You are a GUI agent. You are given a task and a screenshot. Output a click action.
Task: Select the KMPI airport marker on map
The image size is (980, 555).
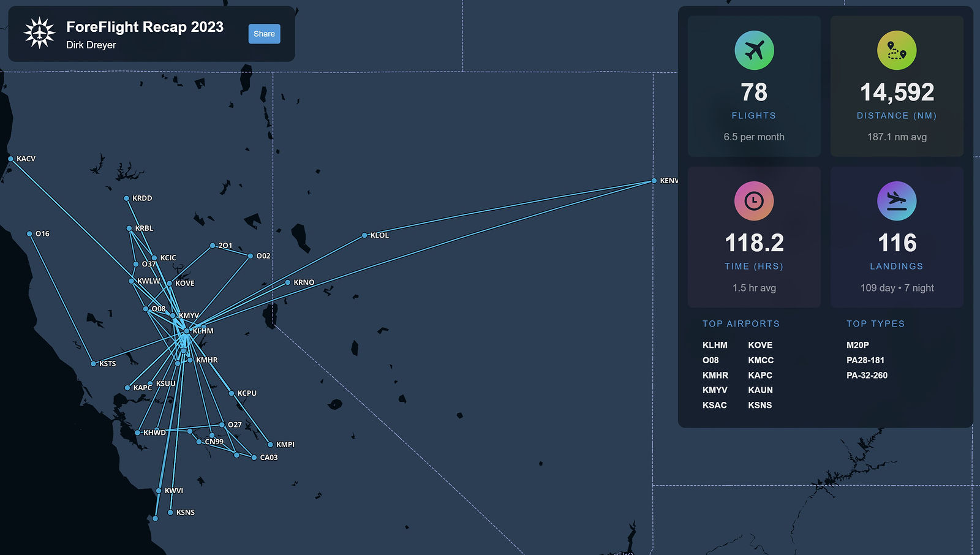(x=270, y=445)
